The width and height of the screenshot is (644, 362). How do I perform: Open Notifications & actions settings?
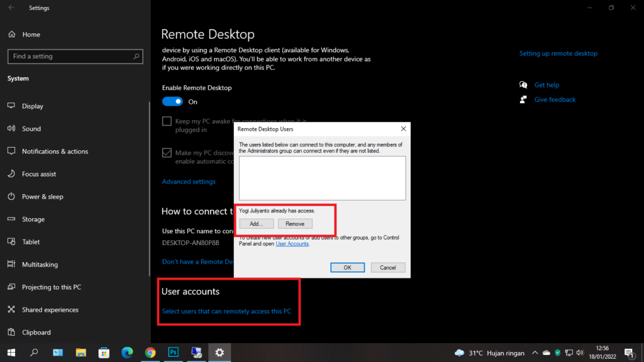pyautogui.click(x=55, y=151)
